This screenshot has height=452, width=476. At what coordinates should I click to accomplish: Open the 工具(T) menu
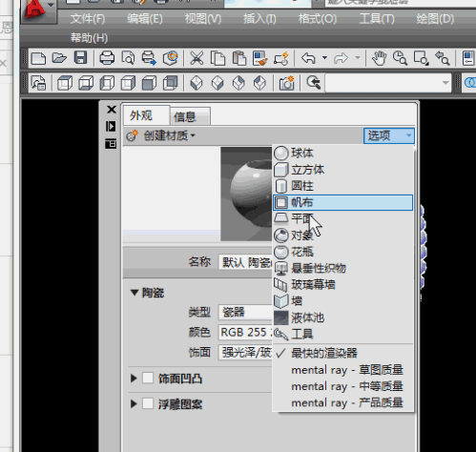pos(377,19)
